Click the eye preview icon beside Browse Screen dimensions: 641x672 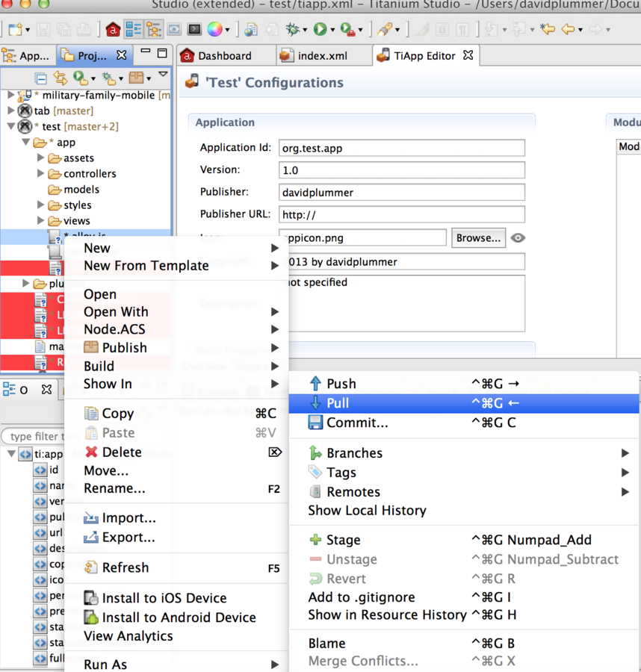coord(518,238)
